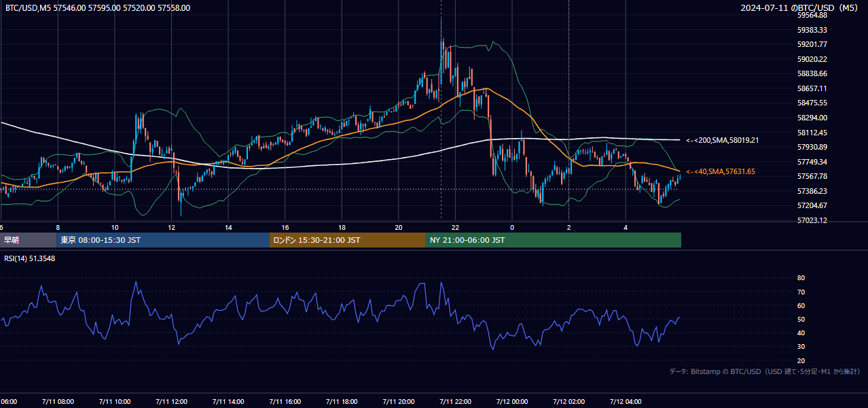Click bottom timeline label 7/11 12:00
Screen dimensions: 868x408
tap(171, 401)
